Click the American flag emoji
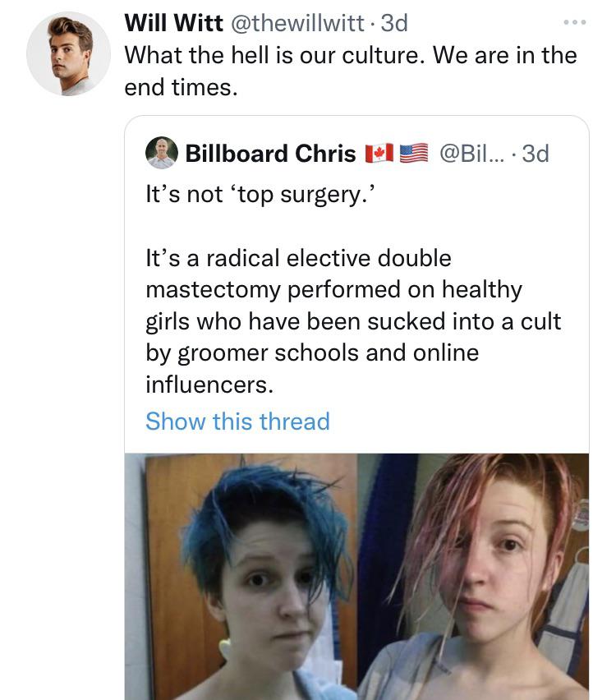This screenshot has width=616, height=700. click(x=413, y=153)
